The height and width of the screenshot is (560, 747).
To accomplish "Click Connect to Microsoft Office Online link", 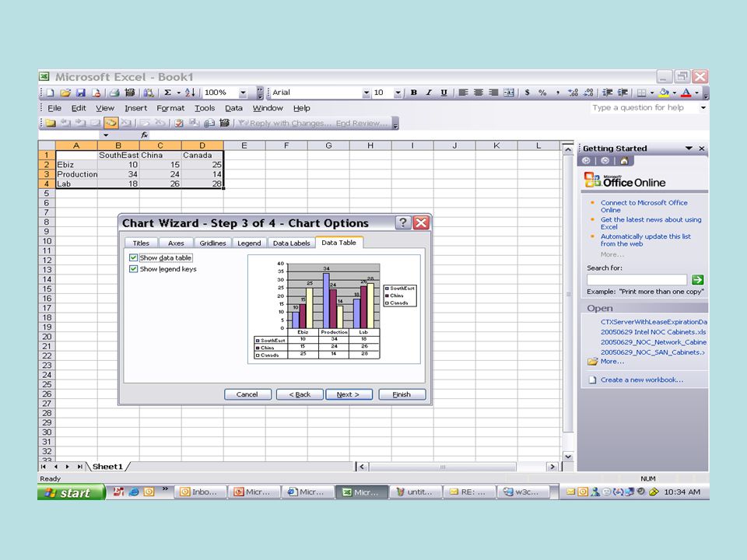I will click(x=644, y=206).
